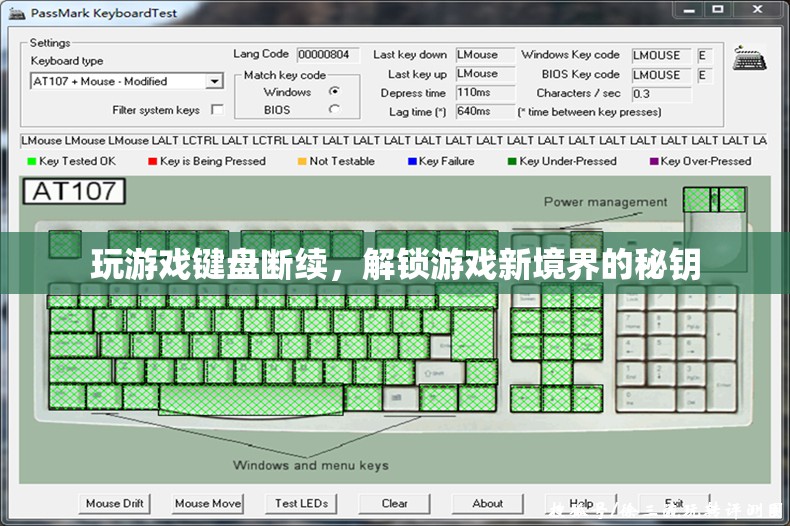Click the right mouse button on diagram
This screenshot has width=790, height=526.
732,200
